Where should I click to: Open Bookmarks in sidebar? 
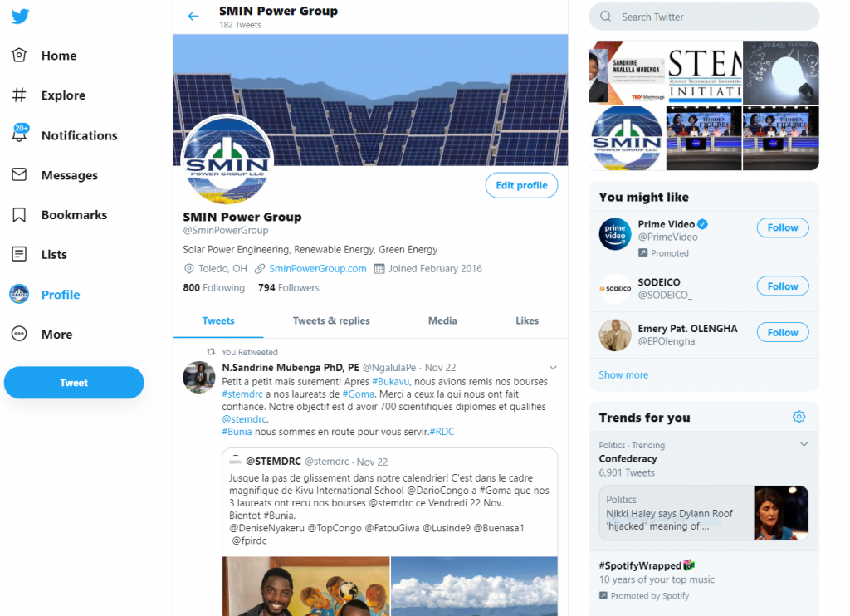click(x=60, y=215)
